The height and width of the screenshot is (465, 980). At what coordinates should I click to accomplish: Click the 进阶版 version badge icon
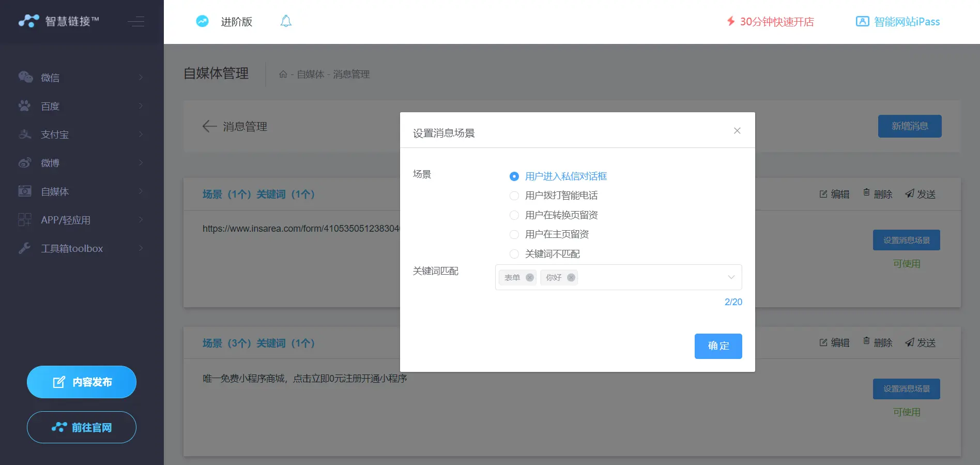pos(202,21)
